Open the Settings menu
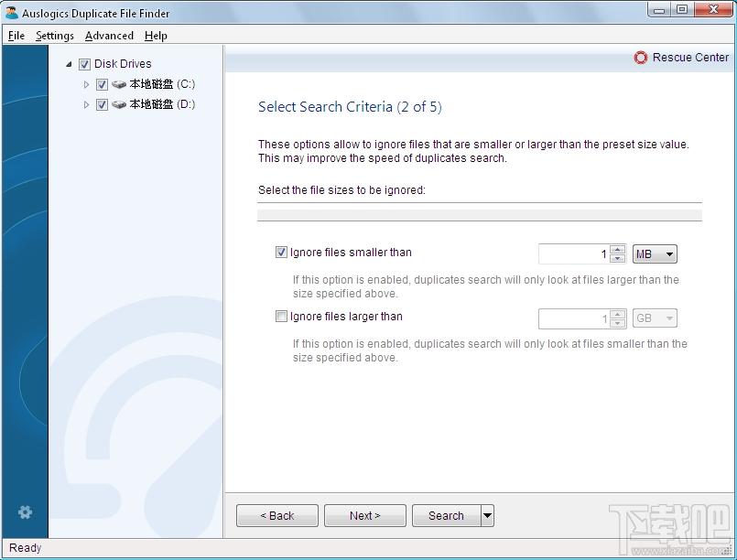 pyautogui.click(x=55, y=36)
